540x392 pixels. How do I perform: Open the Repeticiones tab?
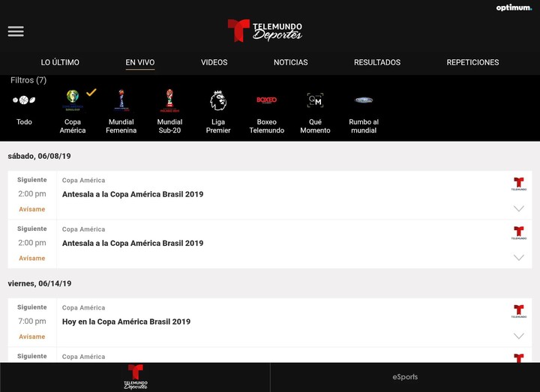pos(472,62)
